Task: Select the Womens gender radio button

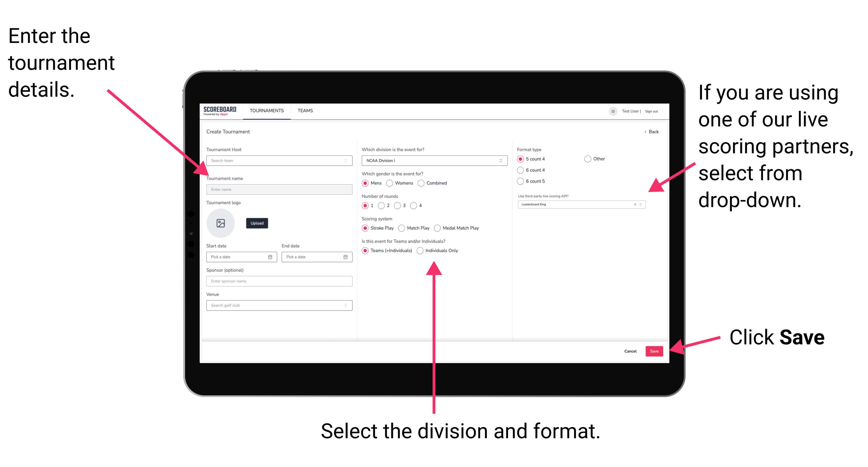Action: click(390, 183)
